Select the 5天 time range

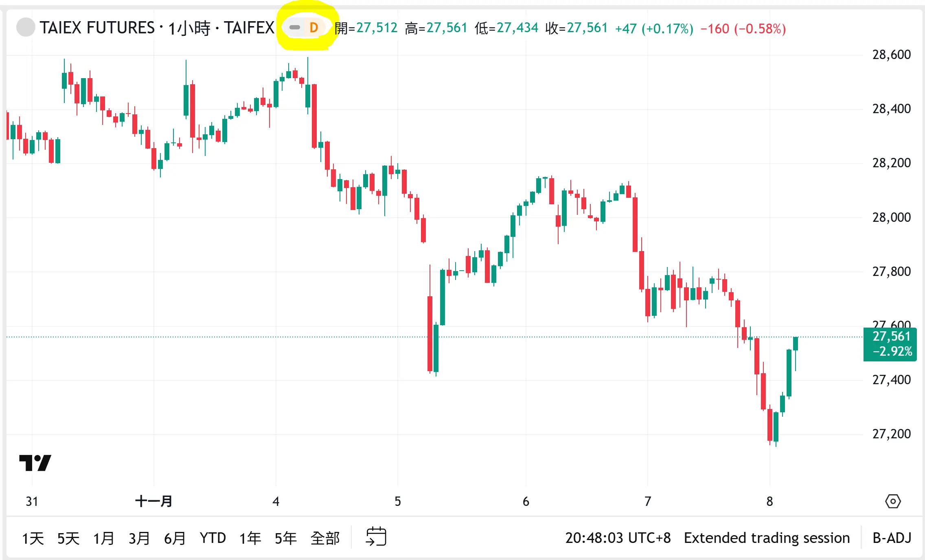click(68, 538)
